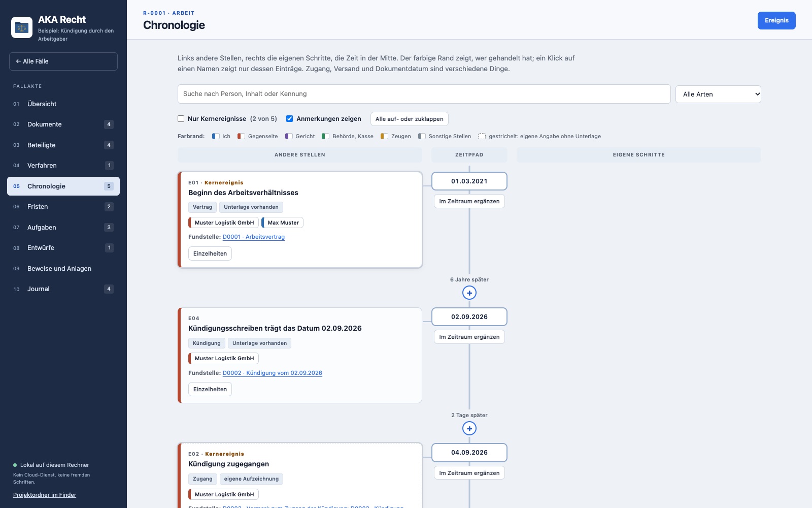Screen dimensions: 812x508
Task: Click the search field for Person, Inhalt, Kennung
Action: pyautogui.click(x=424, y=94)
